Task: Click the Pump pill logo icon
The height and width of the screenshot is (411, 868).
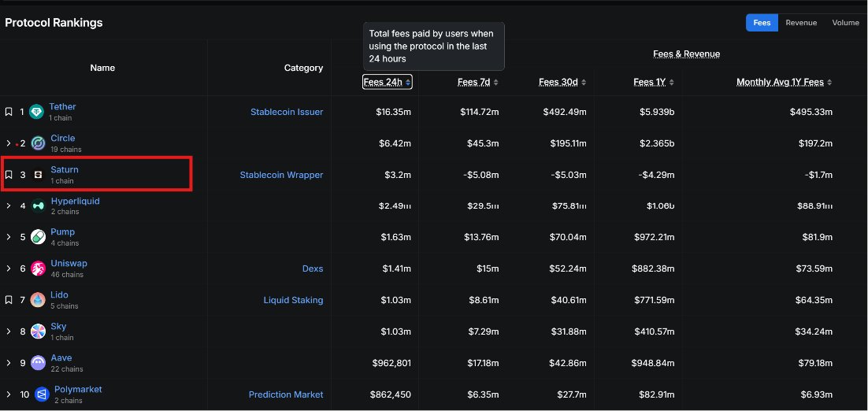Action: point(38,237)
